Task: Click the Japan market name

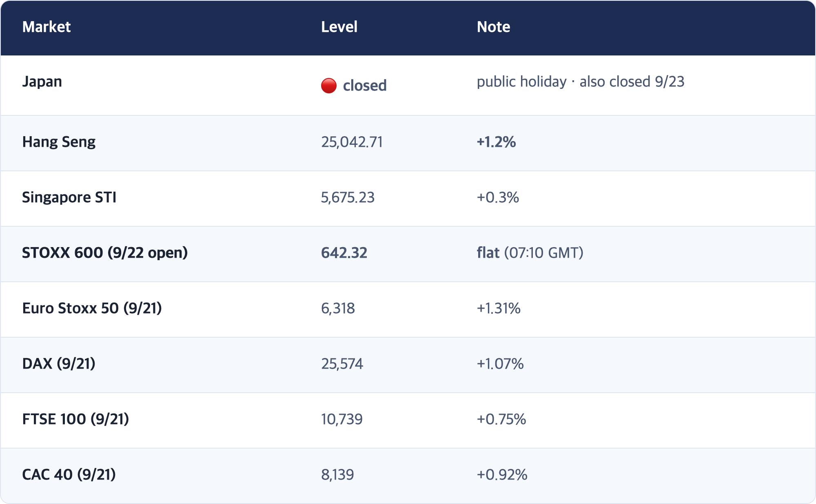Action: [x=42, y=82]
